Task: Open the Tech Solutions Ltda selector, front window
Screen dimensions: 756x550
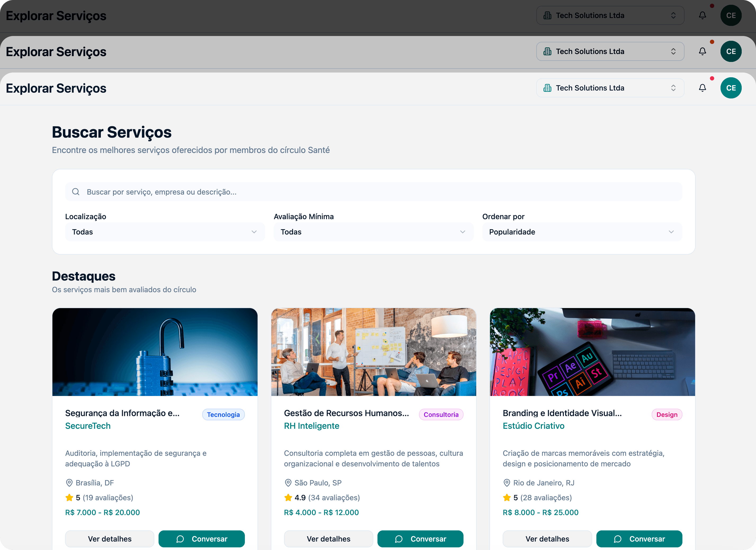Action: click(610, 88)
